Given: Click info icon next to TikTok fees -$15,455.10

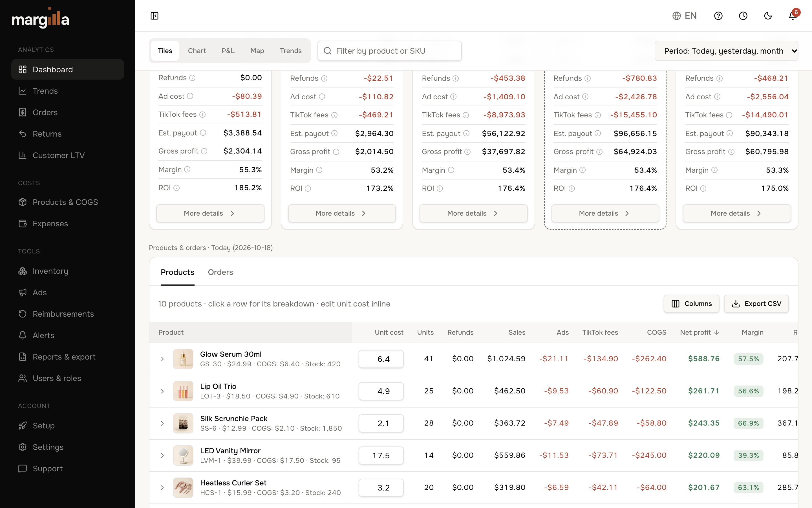Looking at the screenshot, I should [598, 115].
